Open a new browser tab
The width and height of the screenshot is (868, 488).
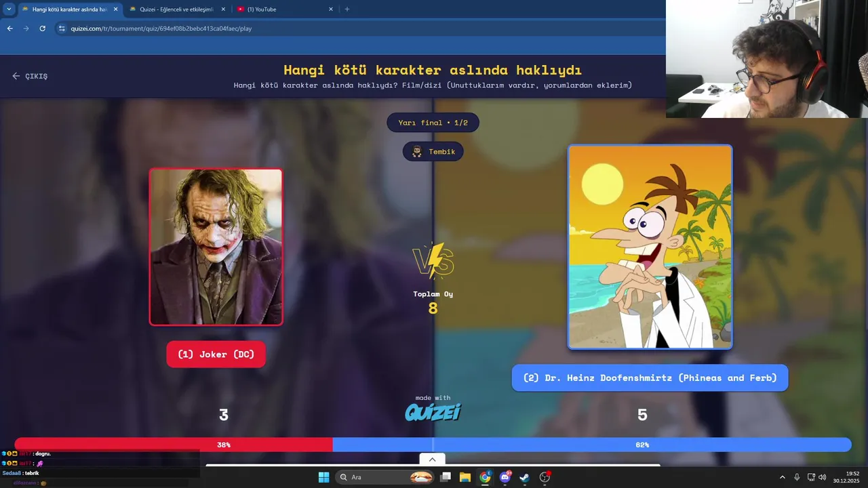(347, 9)
